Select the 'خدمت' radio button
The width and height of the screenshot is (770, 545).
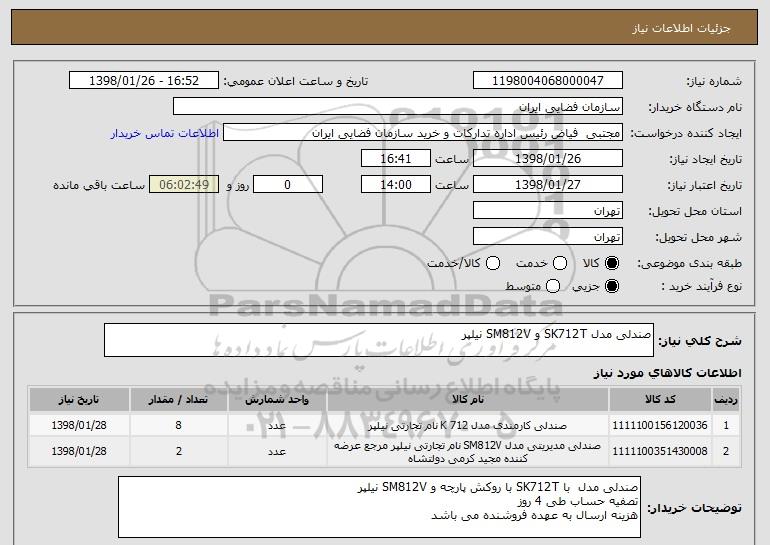[x=560, y=263]
